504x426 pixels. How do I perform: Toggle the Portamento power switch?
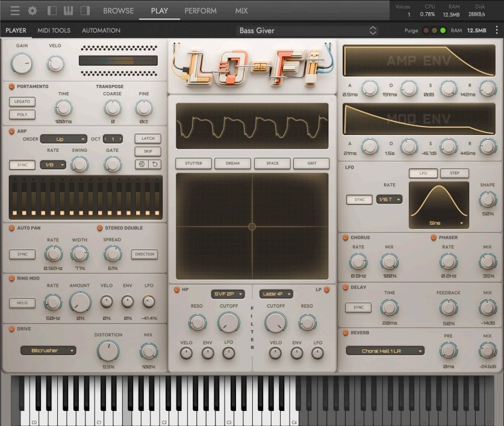(11, 87)
